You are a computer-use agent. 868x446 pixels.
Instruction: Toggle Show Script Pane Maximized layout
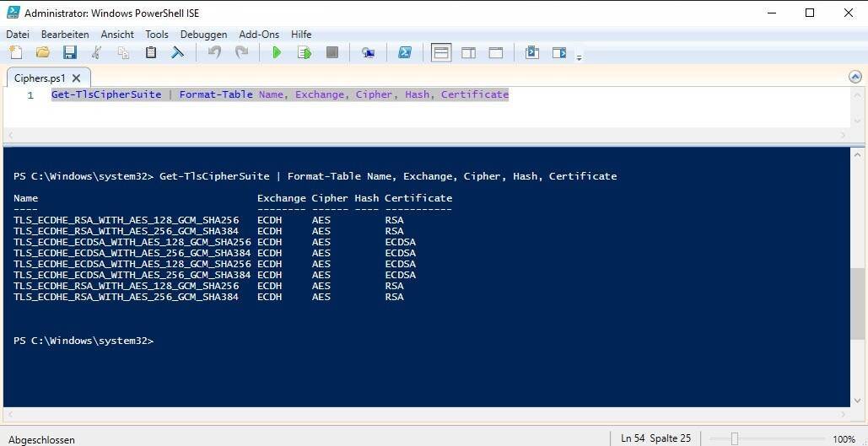pyautogui.click(x=496, y=52)
